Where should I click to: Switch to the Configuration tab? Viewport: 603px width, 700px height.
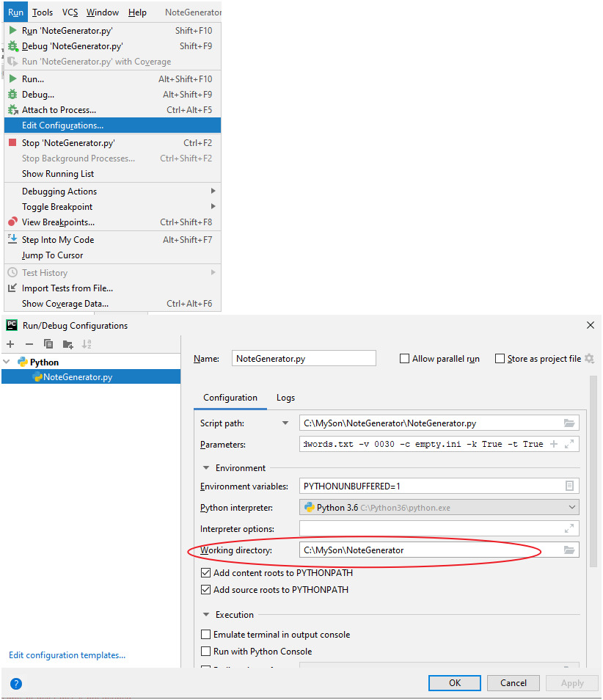coord(230,398)
